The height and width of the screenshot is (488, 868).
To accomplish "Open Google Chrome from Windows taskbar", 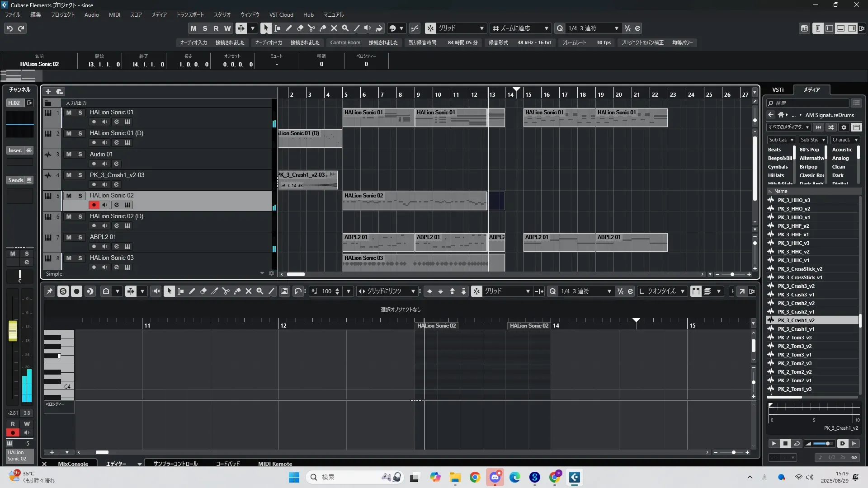I will tap(475, 477).
